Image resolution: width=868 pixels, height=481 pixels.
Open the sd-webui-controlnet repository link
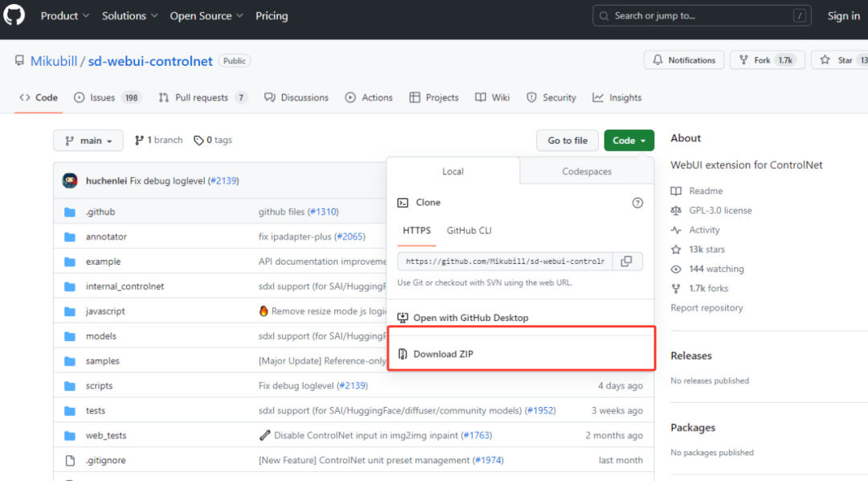pyautogui.click(x=150, y=61)
